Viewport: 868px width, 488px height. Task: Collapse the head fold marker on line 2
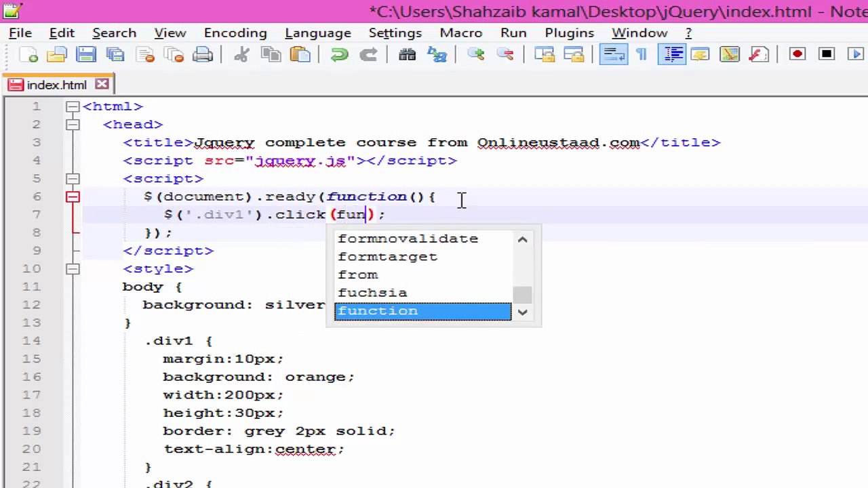click(x=73, y=125)
